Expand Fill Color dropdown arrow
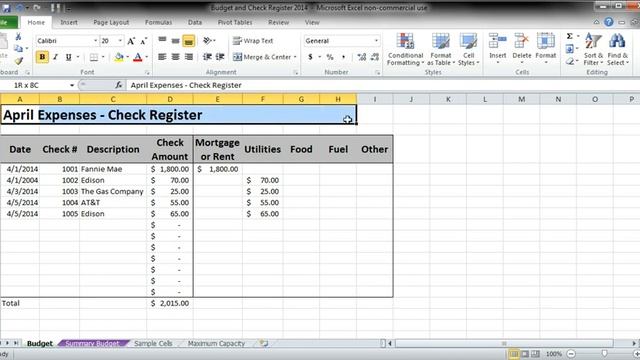 127,57
